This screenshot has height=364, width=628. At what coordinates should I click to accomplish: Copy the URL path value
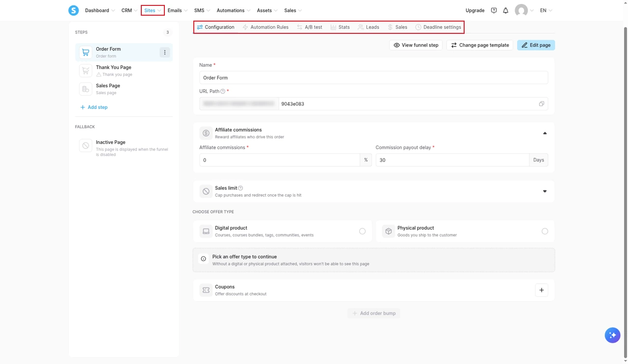tap(542, 104)
